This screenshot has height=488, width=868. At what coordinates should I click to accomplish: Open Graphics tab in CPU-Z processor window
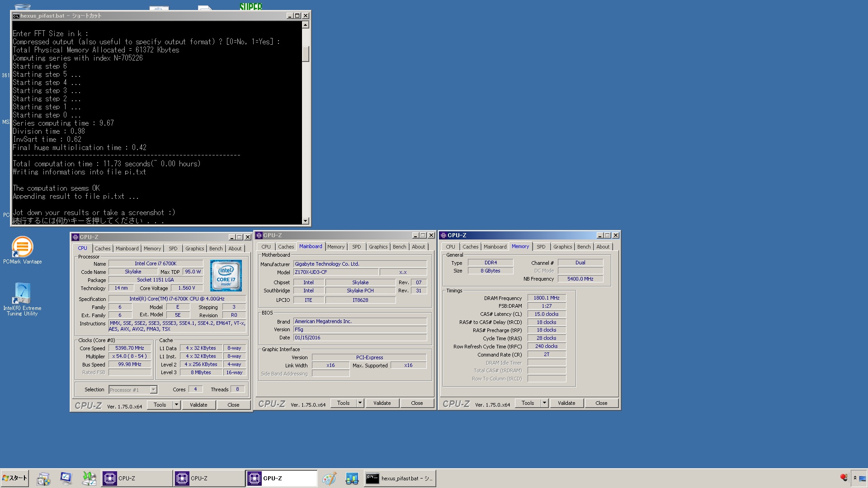[195, 249]
